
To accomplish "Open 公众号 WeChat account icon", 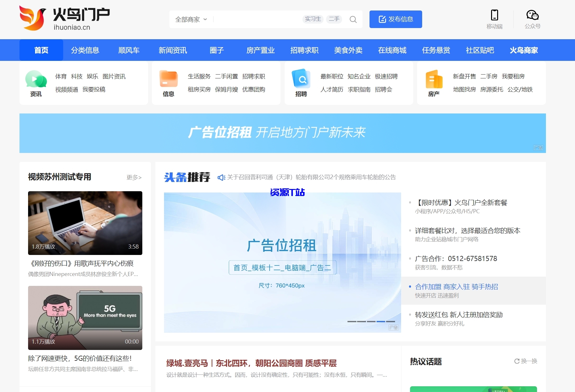I will coord(532,15).
